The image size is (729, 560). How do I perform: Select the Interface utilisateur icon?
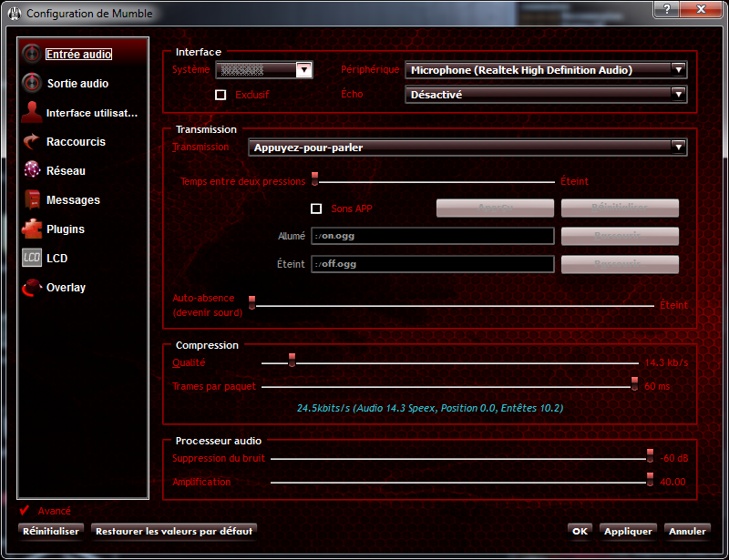pos(32,112)
